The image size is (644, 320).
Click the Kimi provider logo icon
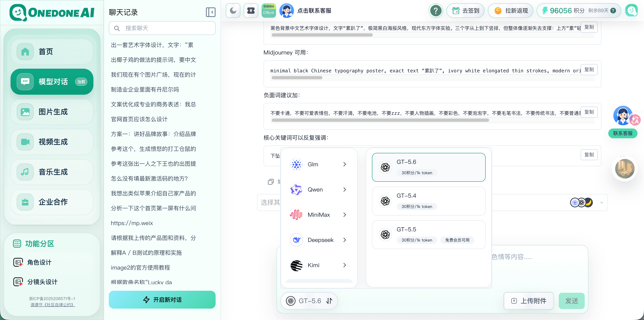[296, 265]
